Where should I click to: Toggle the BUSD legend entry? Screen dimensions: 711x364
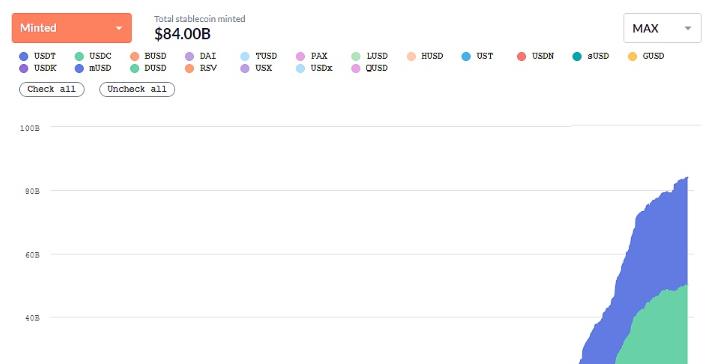148,56
